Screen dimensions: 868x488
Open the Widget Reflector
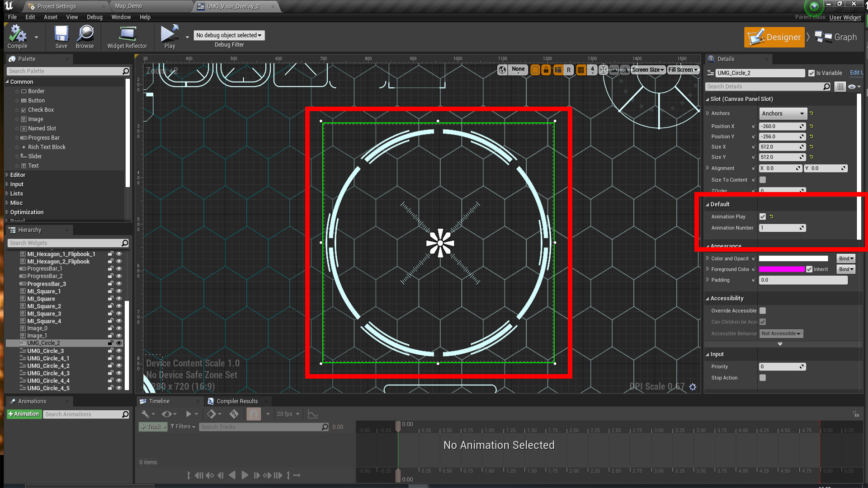coord(127,36)
